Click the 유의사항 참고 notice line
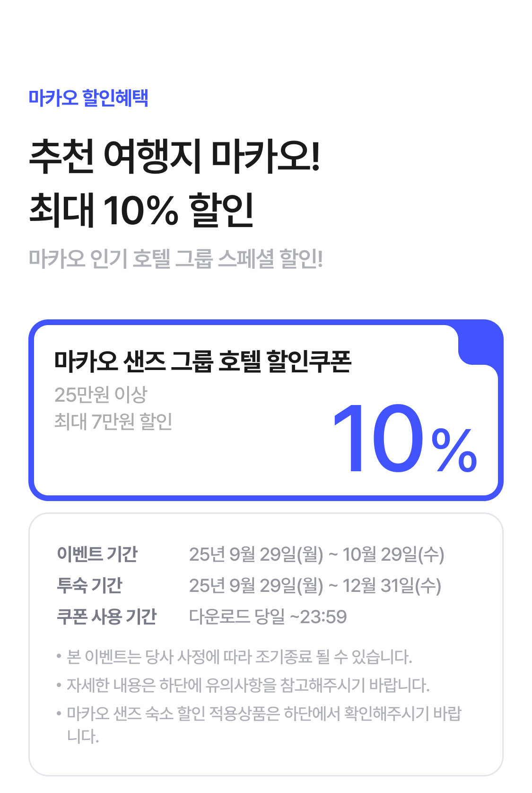This screenshot has height=793, width=532. pos(248,685)
